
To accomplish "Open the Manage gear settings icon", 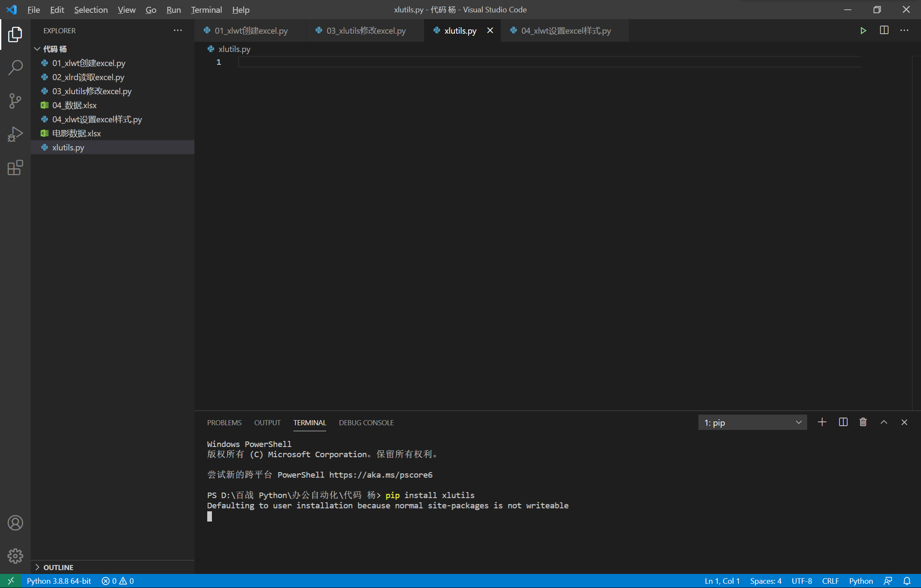I will coord(15,556).
